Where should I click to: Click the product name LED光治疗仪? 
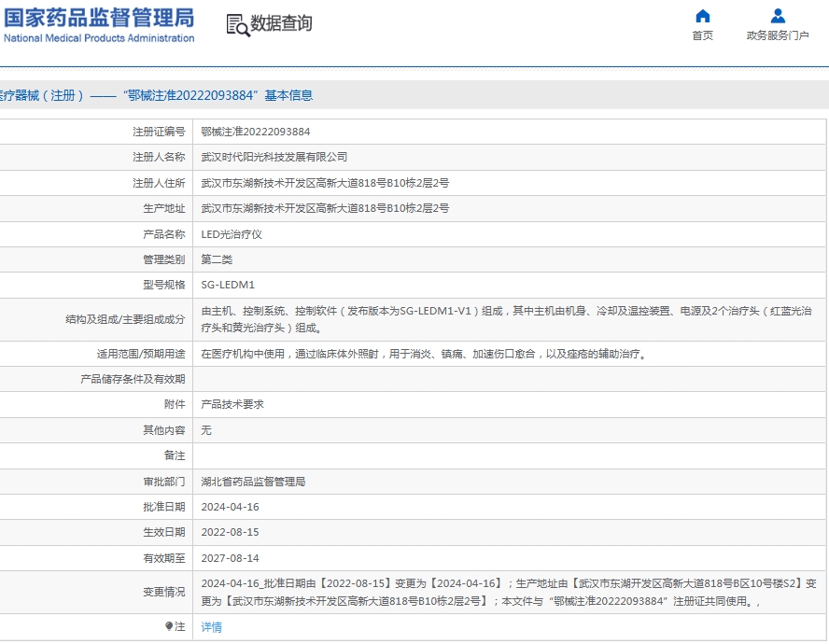tap(232, 234)
